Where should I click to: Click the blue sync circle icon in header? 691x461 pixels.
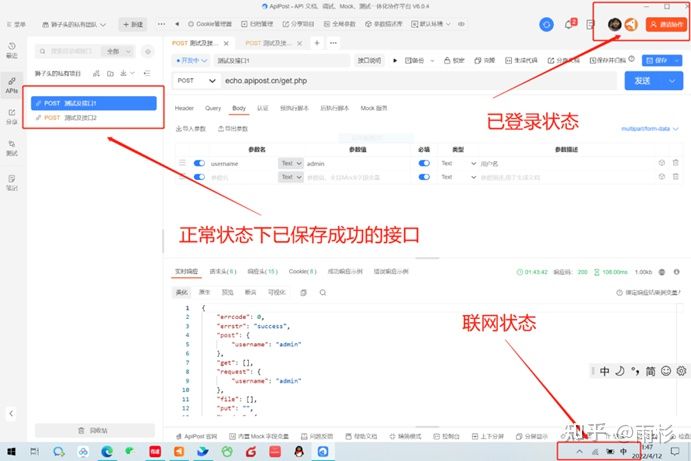coord(546,24)
